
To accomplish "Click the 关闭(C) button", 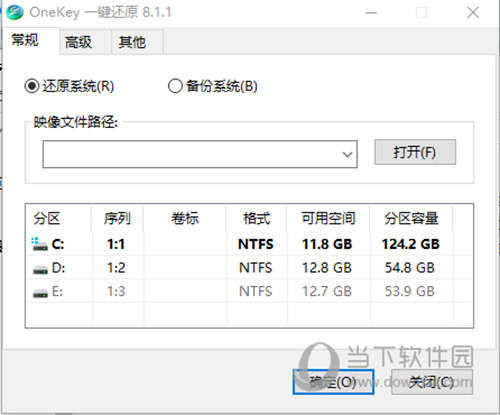I will tap(432, 382).
